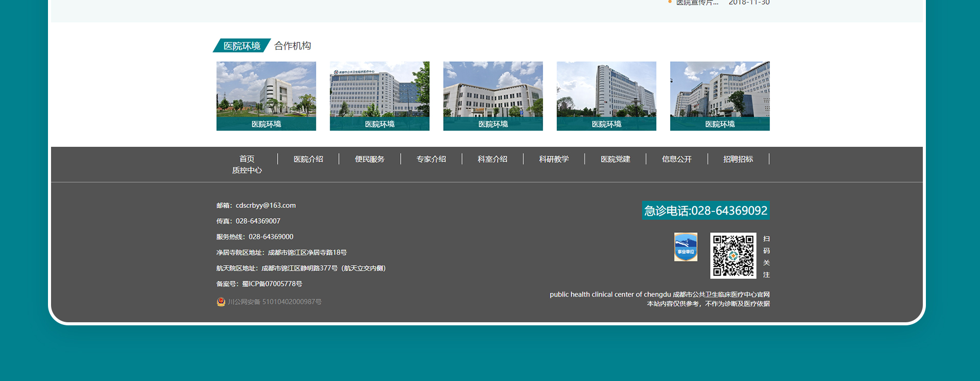Click the 急诊电话 emergency phone banner
This screenshot has width=980, height=381.
(705, 210)
